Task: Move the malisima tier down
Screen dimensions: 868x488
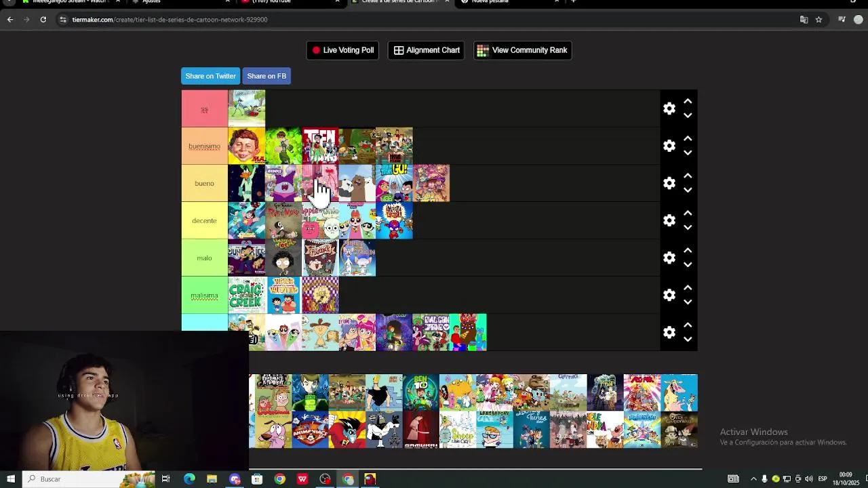Action: point(688,302)
